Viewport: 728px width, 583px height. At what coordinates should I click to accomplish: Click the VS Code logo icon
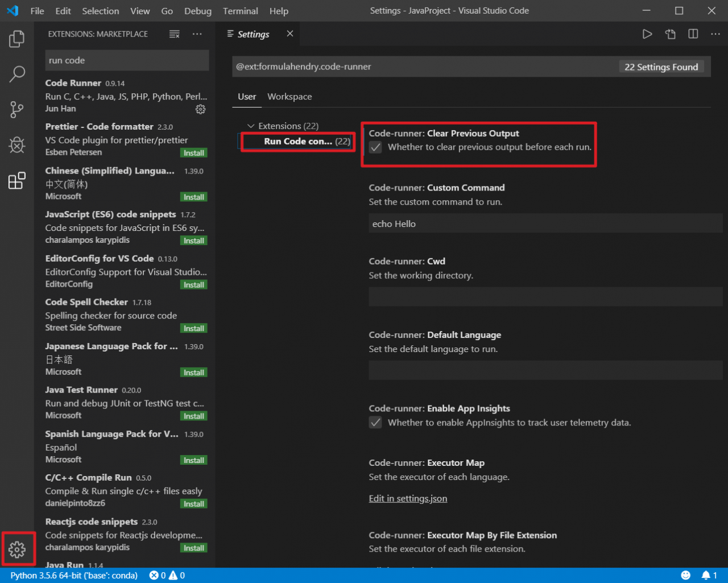[x=13, y=11]
